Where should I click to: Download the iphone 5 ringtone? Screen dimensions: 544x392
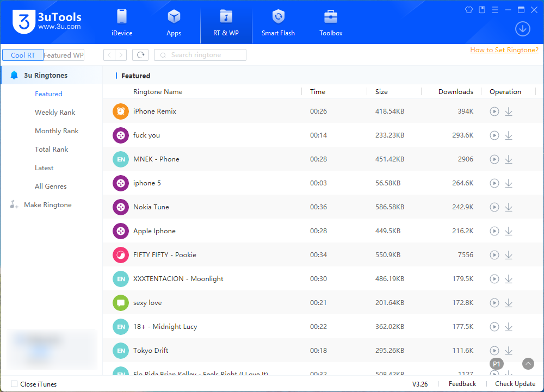pos(509,183)
